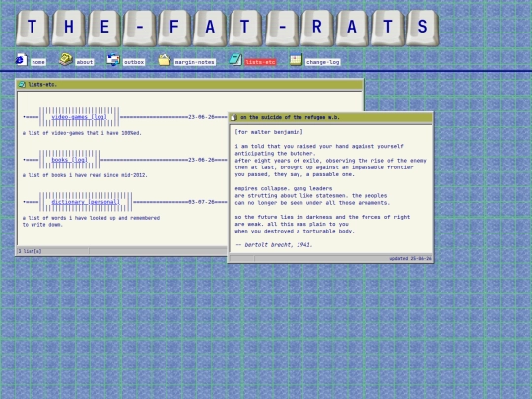Screen dimensions: 532x399
Task: Click the R keycap in the banner
Action: pyautogui.click(x=317, y=28)
